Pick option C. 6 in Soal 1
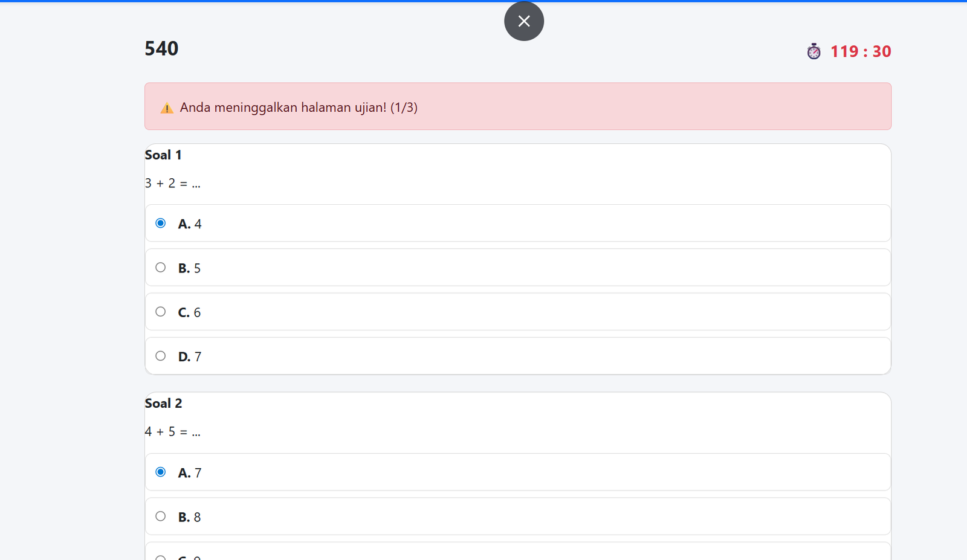Screen dimensions: 967x560 coord(161,312)
